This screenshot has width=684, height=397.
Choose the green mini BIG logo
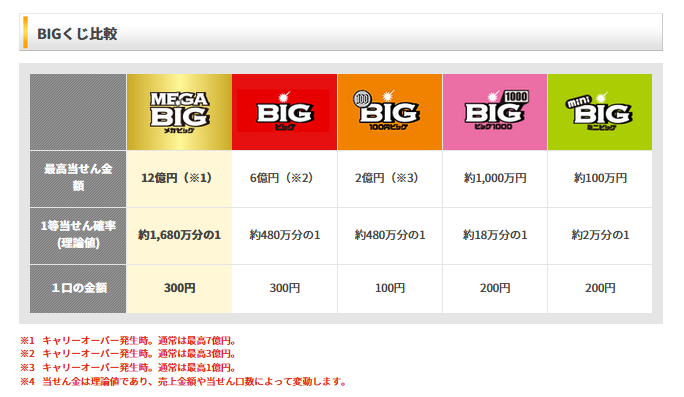(x=600, y=112)
